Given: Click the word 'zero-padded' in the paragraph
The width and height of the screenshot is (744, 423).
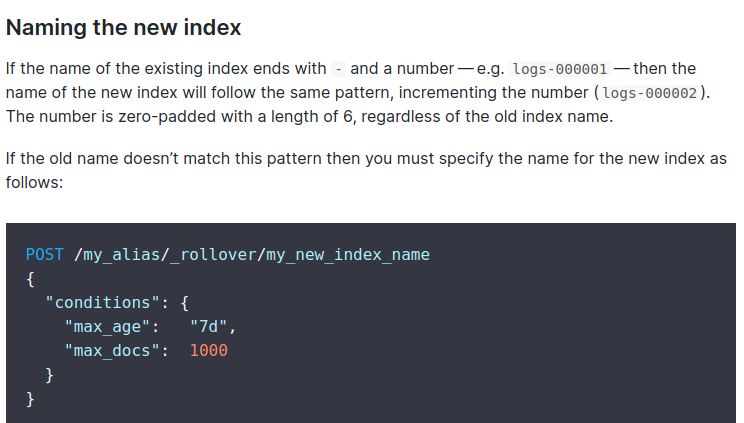Looking at the screenshot, I should coord(167,117).
